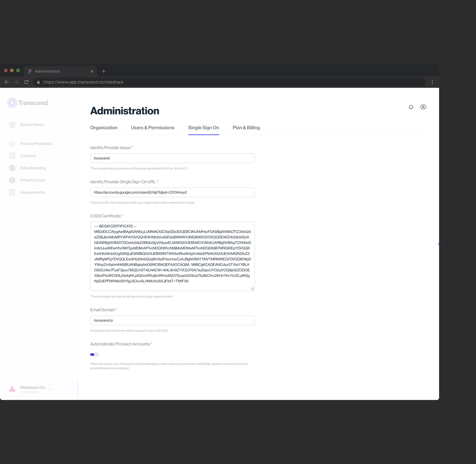Open the Data Mapping globe icon

pyautogui.click(x=12, y=168)
